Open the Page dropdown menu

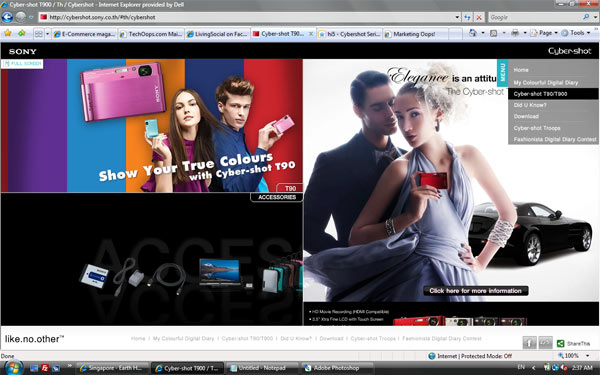point(544,33)
